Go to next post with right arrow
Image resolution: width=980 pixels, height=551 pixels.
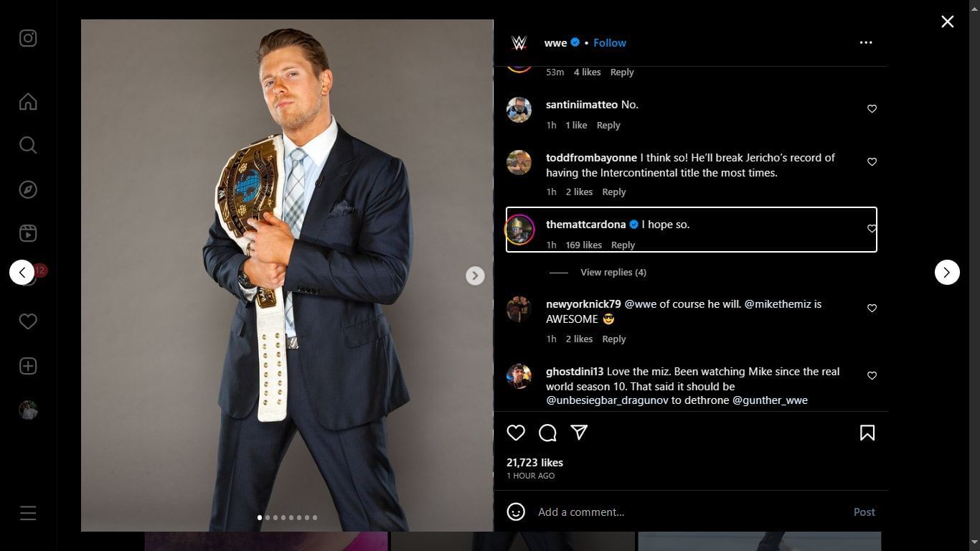(947, 273)
